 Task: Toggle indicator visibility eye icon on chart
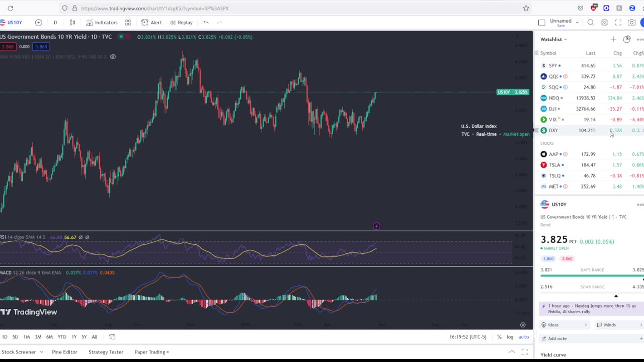113,56
